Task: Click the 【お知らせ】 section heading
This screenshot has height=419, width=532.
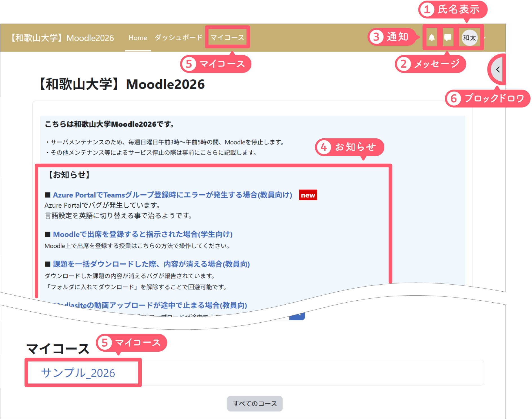Action: 69,175
